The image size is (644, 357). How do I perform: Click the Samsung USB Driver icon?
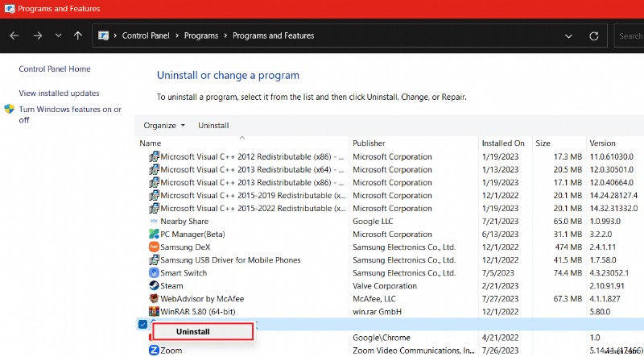pyautogui.click(x=154, y=260)
